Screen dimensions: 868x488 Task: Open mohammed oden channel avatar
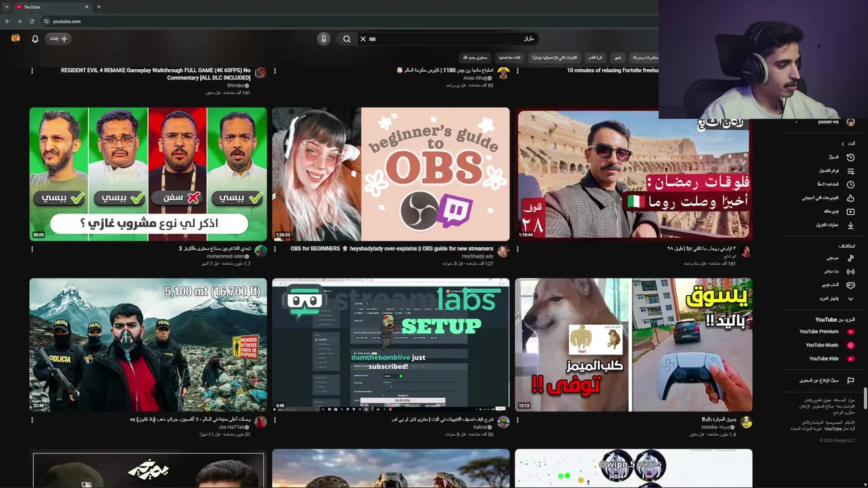tap(260, 251)
